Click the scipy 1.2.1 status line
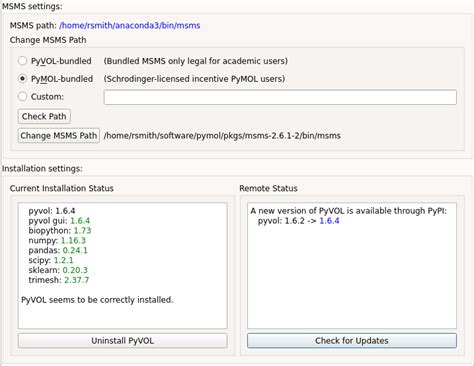 pyautogui.click(x=51, y=260)
